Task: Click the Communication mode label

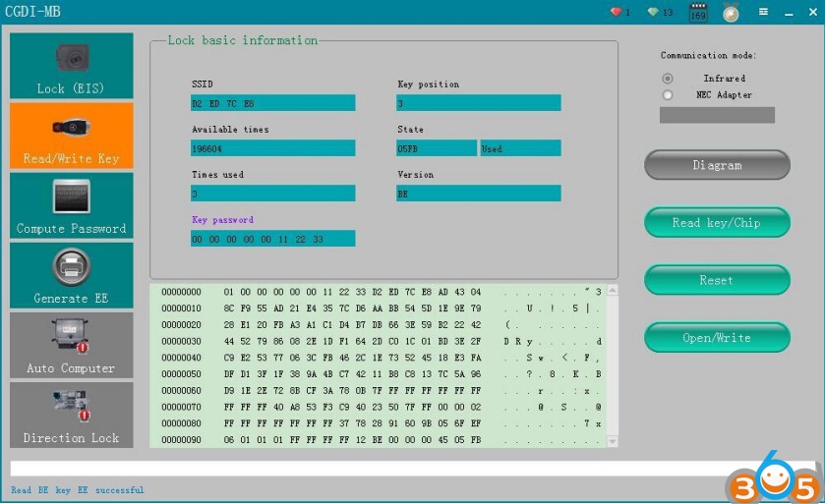Action: tap(708, 55)
